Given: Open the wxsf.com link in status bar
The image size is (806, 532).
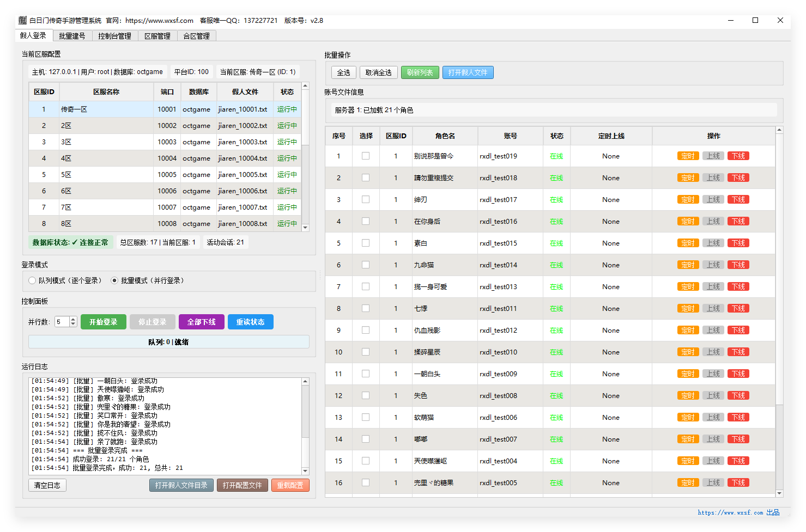Looking at the screenshot, I should point(730,512).
